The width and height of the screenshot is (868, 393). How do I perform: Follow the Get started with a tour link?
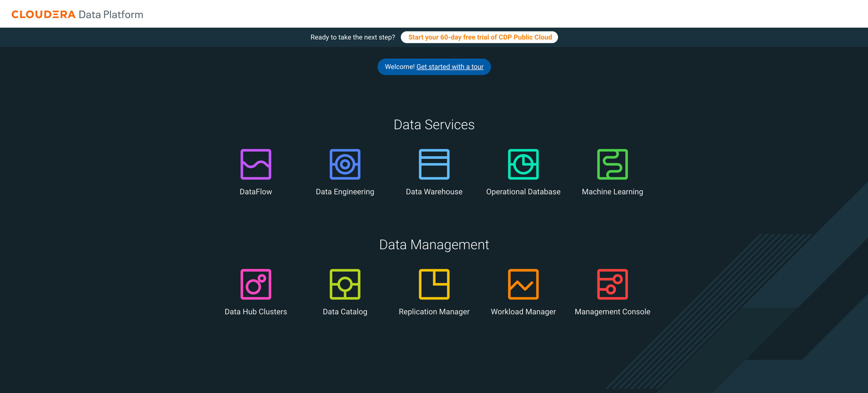point(450,67)
